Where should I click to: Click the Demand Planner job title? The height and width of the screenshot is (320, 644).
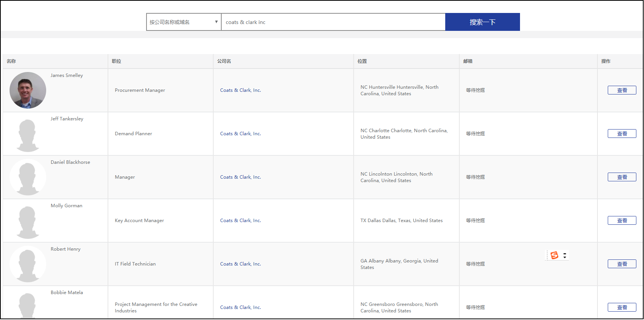point(134,134)
